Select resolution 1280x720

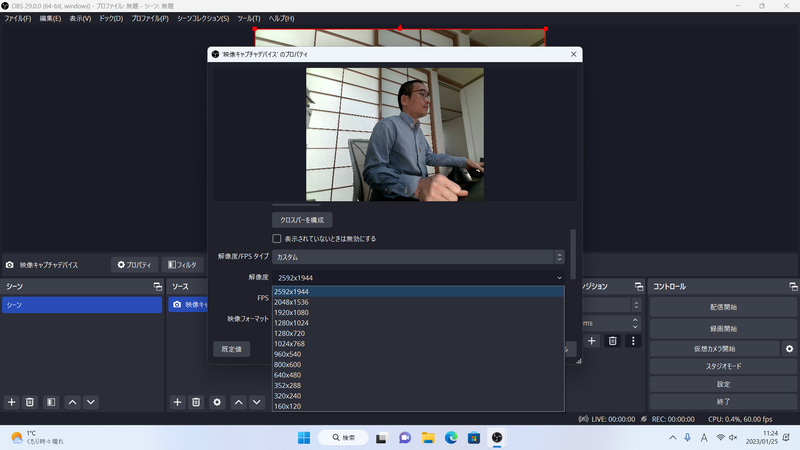point(418,333)
